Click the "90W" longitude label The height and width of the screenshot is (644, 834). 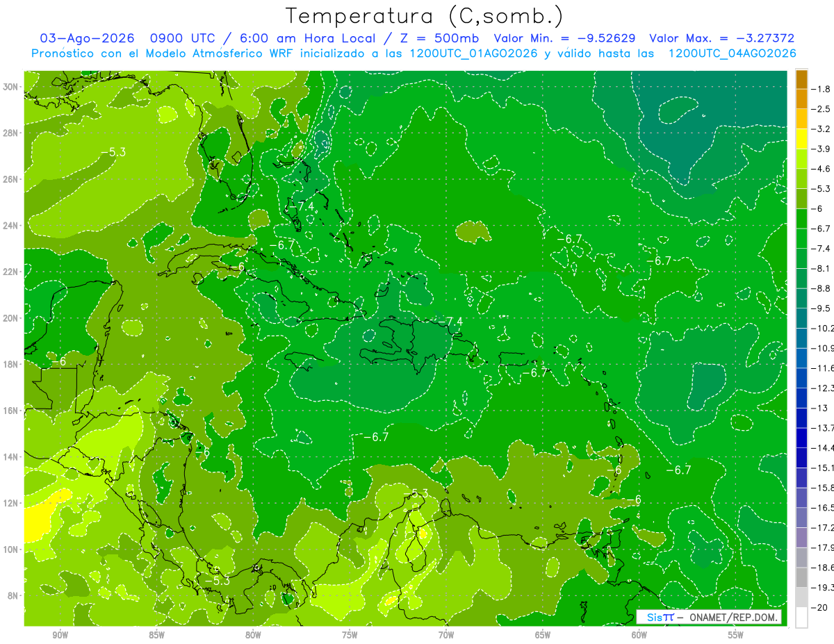coord(60,636)
